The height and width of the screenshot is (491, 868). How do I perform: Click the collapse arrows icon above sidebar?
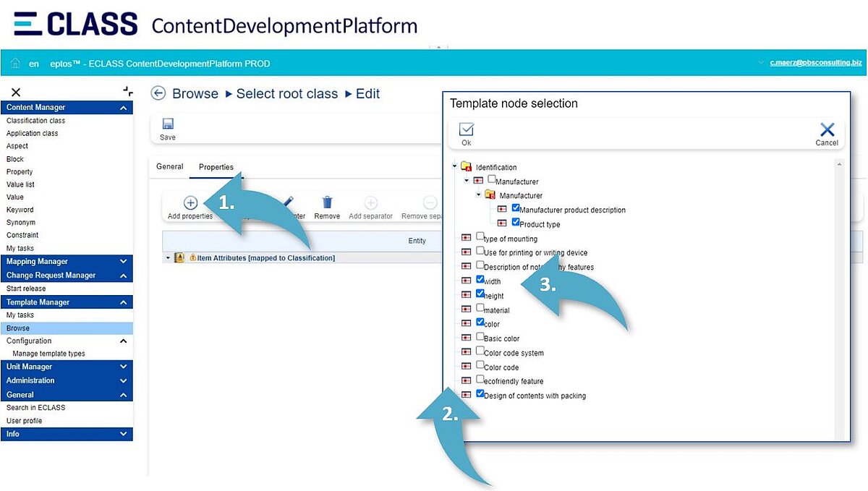(x=127, y=91)
